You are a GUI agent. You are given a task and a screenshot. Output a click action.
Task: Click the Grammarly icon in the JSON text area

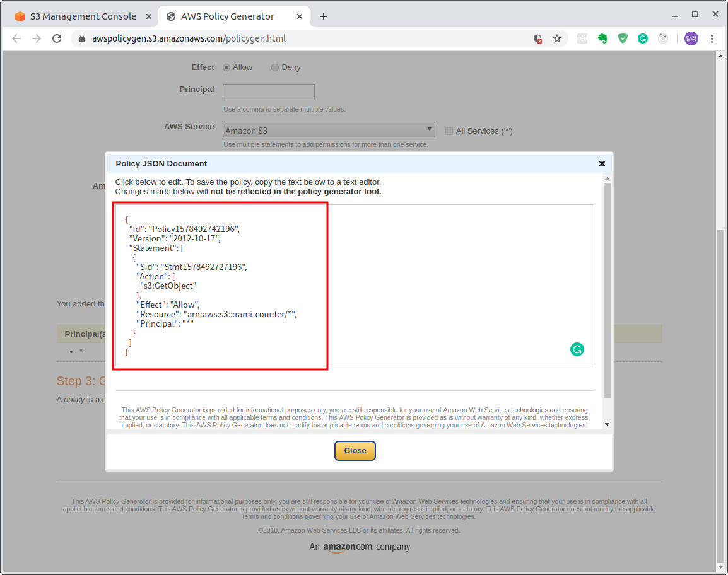(x=577, y=349)
